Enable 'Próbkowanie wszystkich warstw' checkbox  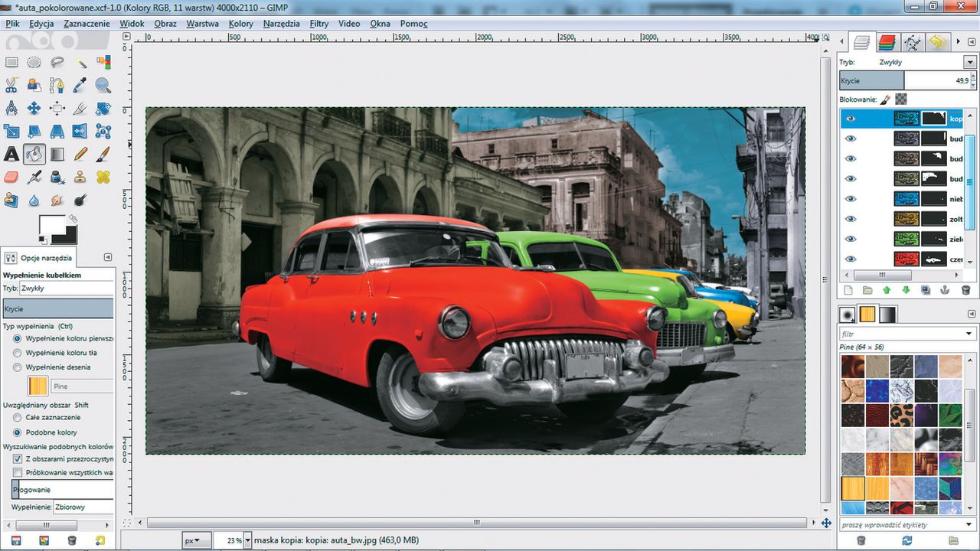(18, 473)
